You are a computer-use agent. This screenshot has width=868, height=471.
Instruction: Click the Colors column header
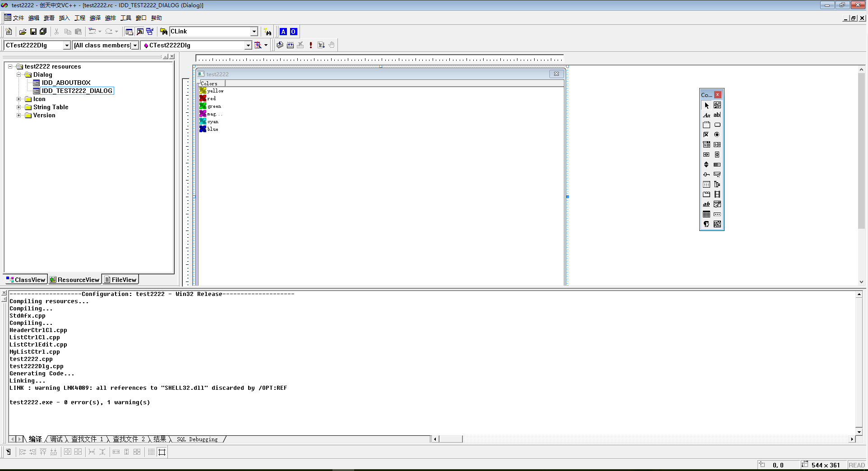coord(211,83)
